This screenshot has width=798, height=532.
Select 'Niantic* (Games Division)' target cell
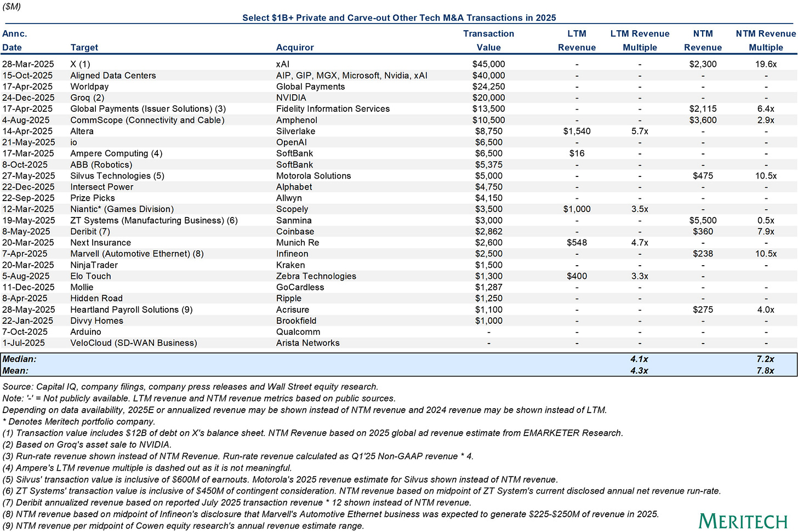pyautogui.click(x=122, y=209)
